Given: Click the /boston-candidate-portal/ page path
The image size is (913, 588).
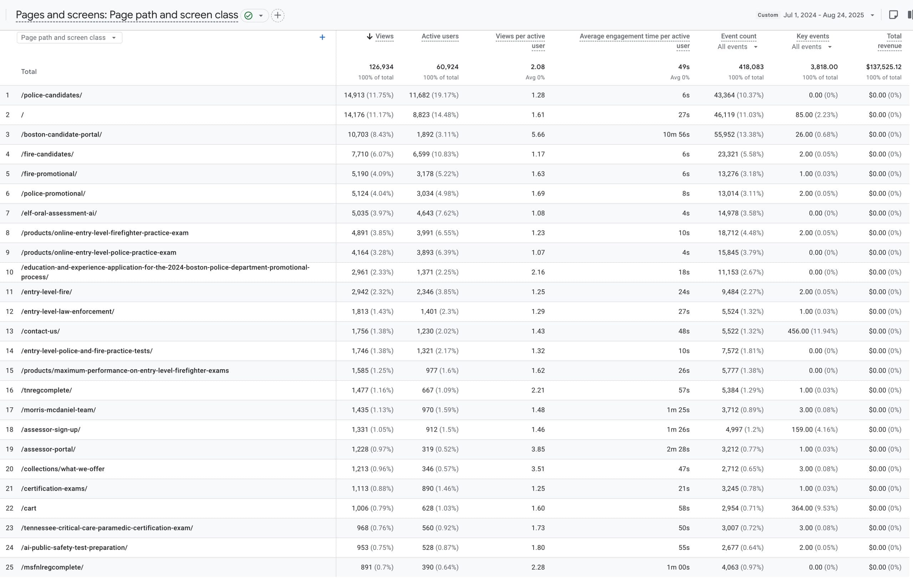Looking at the screenshot, I should [x=61, y=134].
